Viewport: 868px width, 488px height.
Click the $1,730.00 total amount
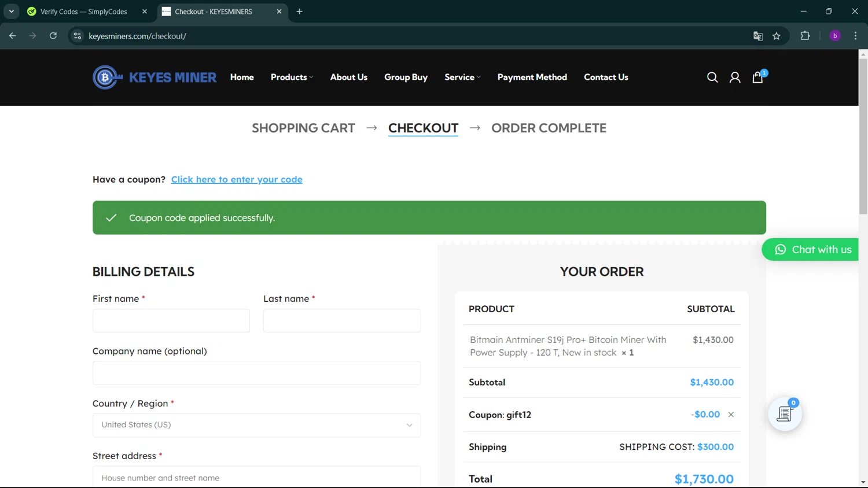704,479
